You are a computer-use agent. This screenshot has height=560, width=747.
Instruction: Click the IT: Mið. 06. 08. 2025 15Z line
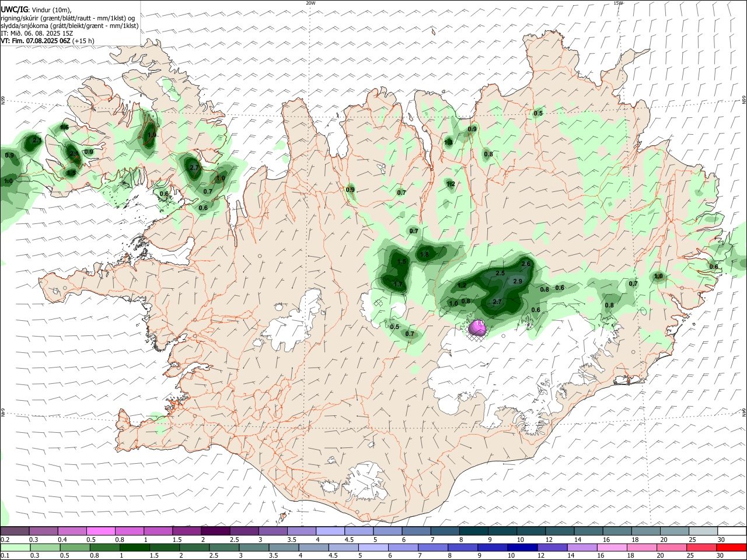click(37, 33)
